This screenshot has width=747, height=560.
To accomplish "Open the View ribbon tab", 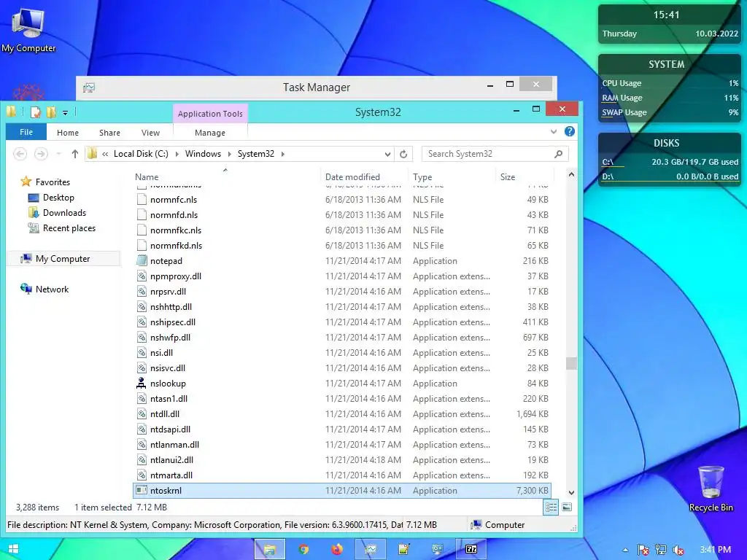I will (150, 133).
